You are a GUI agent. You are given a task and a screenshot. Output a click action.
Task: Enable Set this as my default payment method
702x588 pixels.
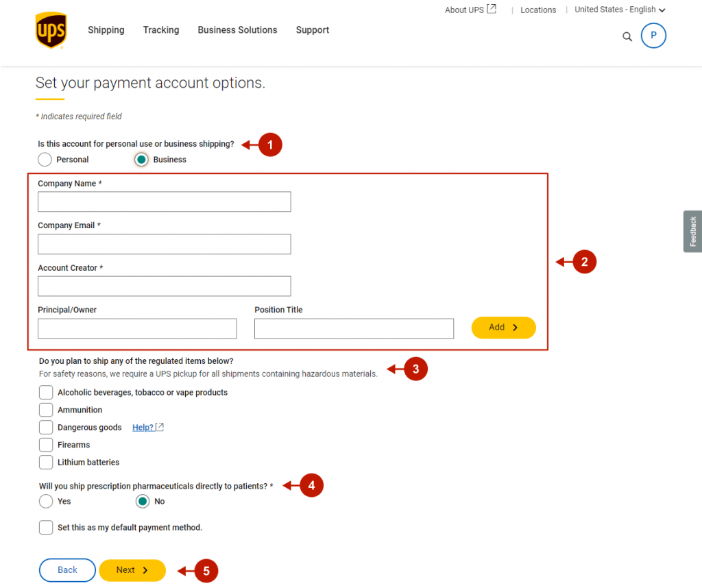click(x=45, y=527)
